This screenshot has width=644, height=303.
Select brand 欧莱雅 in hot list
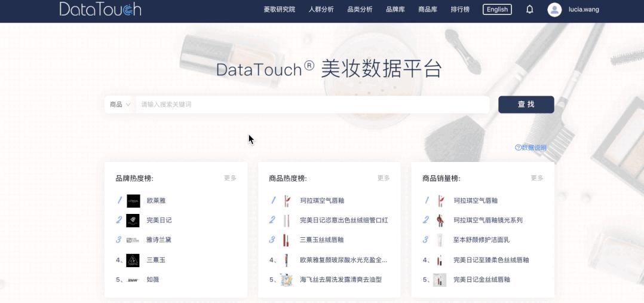click(x=156, y=201)
